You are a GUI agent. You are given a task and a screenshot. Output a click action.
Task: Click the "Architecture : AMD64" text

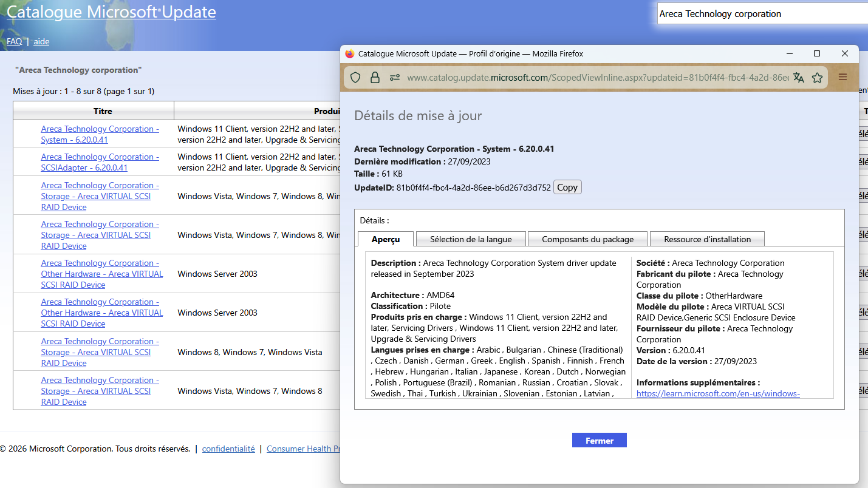click(412, 295)
